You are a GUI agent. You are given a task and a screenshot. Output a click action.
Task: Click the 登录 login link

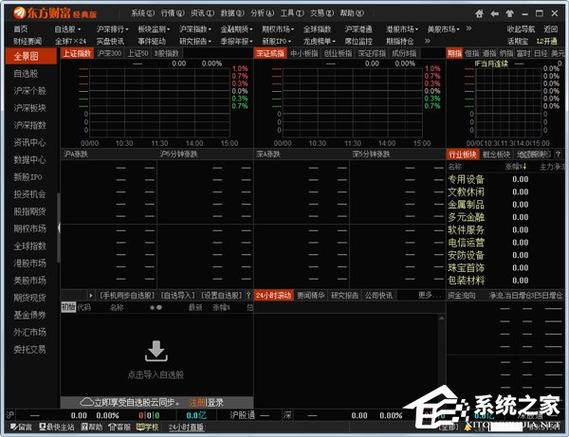point(215,403)
